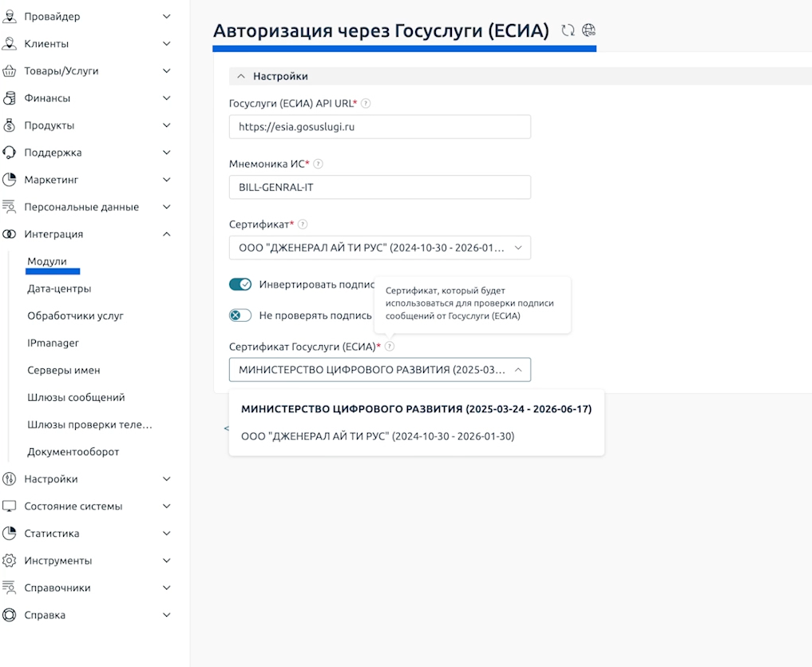This screenshot has height=667, width=812.
Task: Expand the sidebar Настройки menu chevron
Action: [x=167, y=478]
